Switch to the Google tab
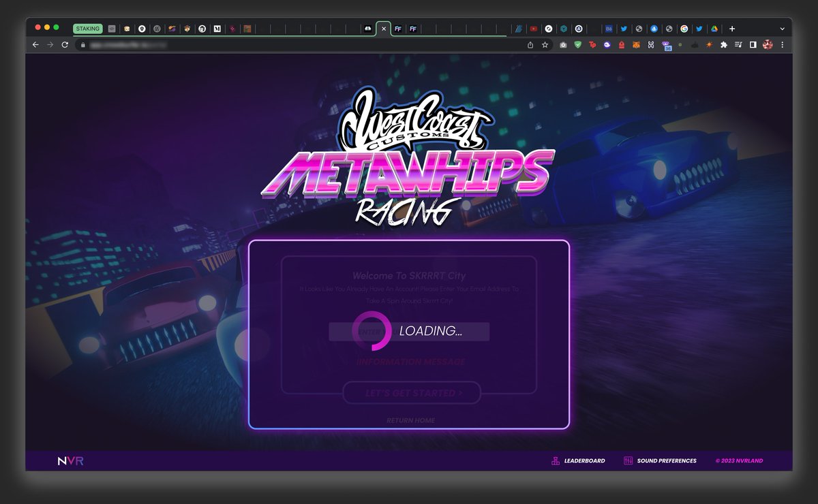 pyautogui.click(x=684, y=29)
